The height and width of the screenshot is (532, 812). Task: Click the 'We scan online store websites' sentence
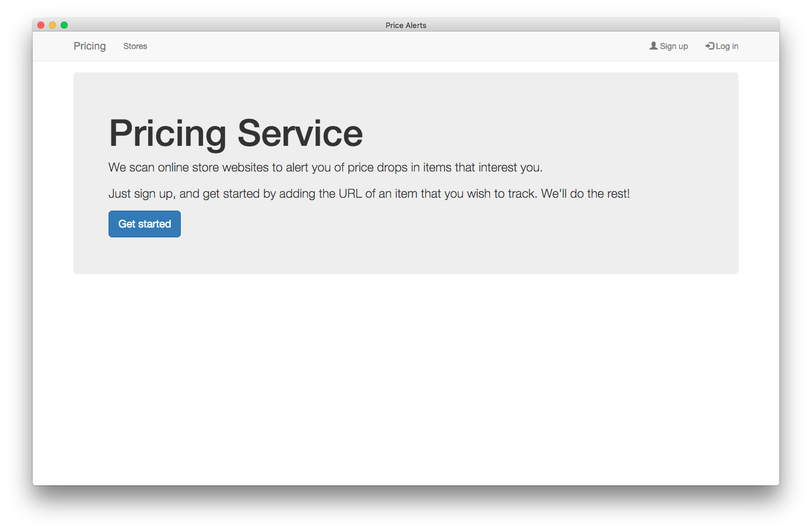pos(325,167)
